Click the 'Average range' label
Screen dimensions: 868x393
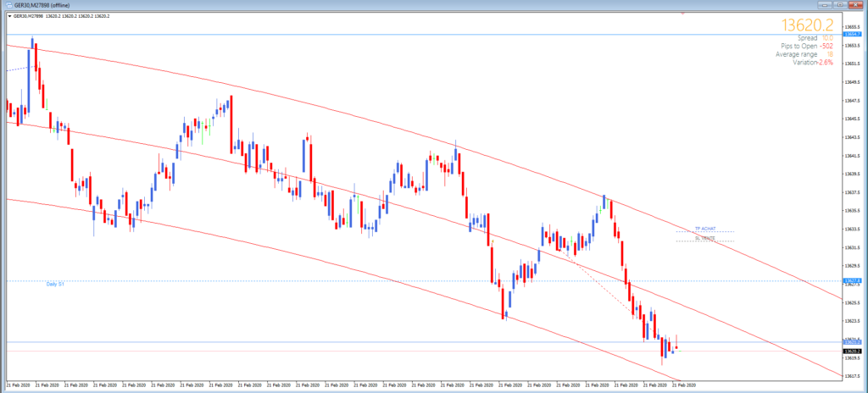click(797, 54)
